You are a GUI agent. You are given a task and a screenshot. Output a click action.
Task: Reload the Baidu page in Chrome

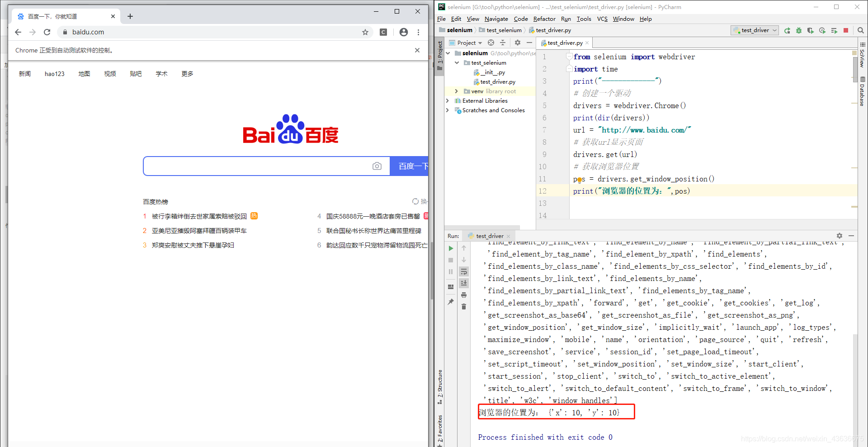(47, 32)
